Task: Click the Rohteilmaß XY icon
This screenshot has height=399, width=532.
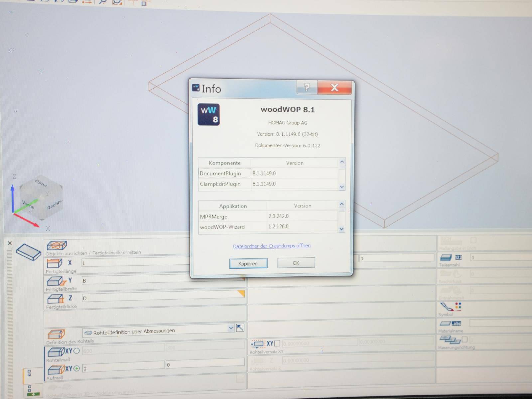Action: click(x=56, y=352)
